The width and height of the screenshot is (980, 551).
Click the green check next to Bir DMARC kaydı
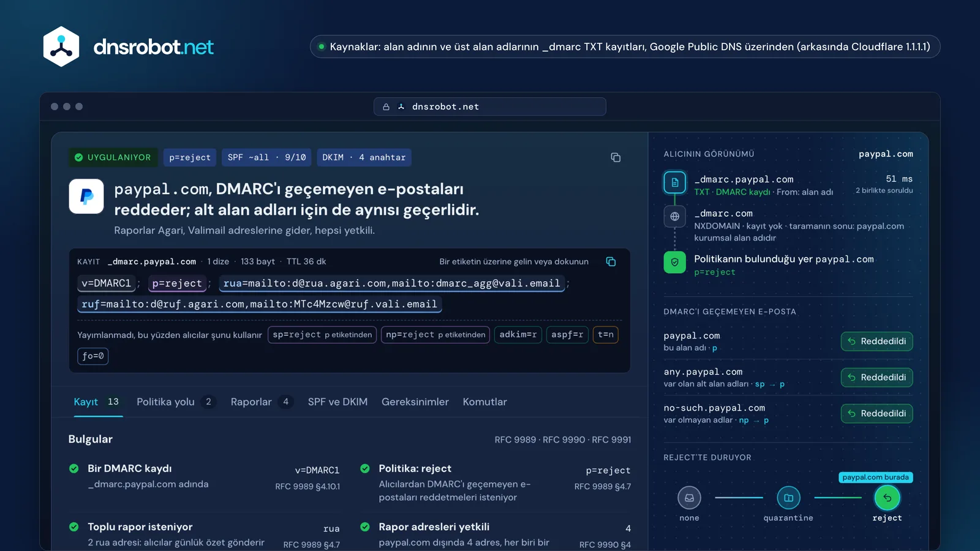74,468
